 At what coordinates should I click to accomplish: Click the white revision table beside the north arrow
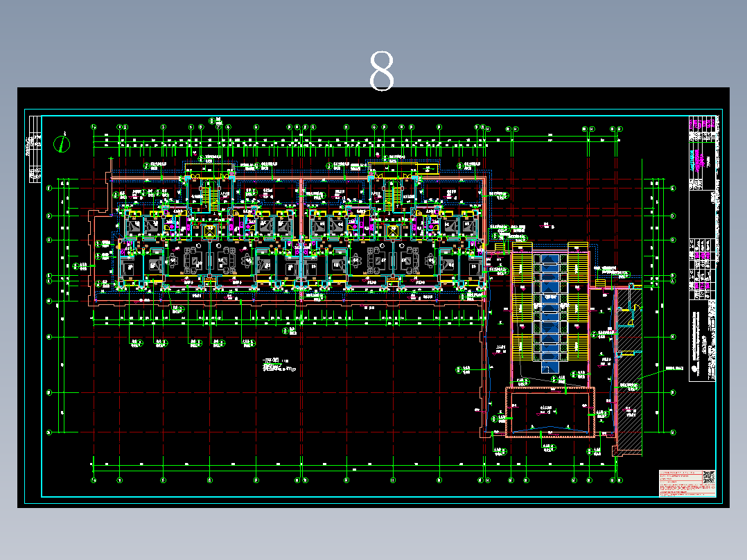tap(35, 149)
